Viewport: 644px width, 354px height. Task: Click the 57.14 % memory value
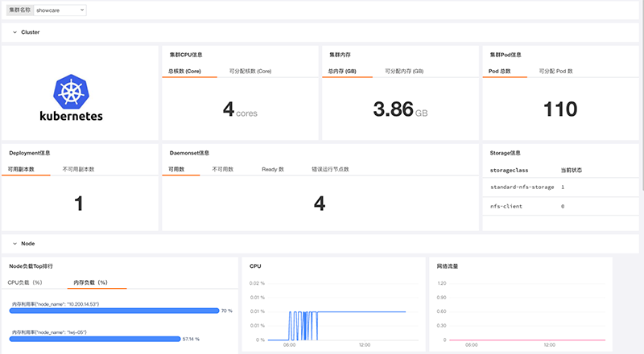pyautogui.click(x=191, y=339)
